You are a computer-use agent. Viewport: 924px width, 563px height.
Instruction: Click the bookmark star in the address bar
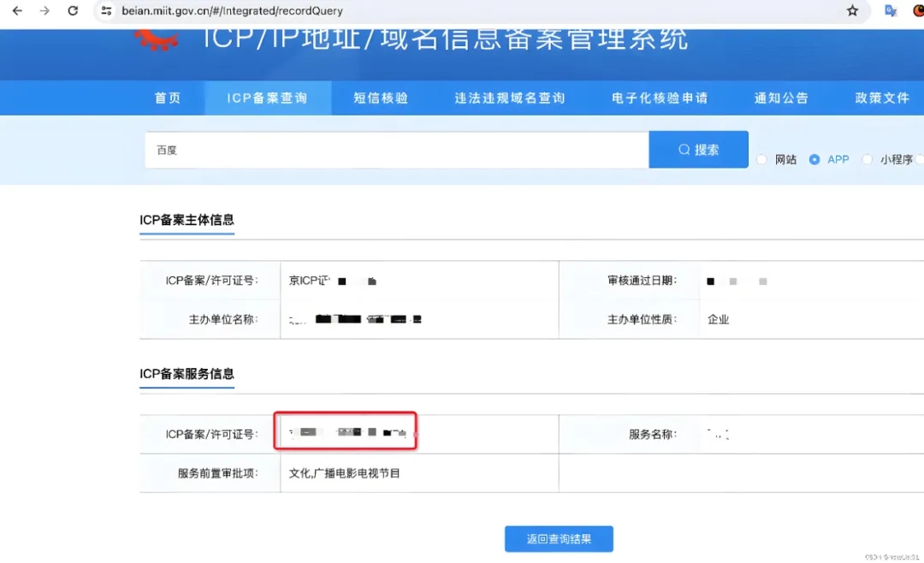853,12
